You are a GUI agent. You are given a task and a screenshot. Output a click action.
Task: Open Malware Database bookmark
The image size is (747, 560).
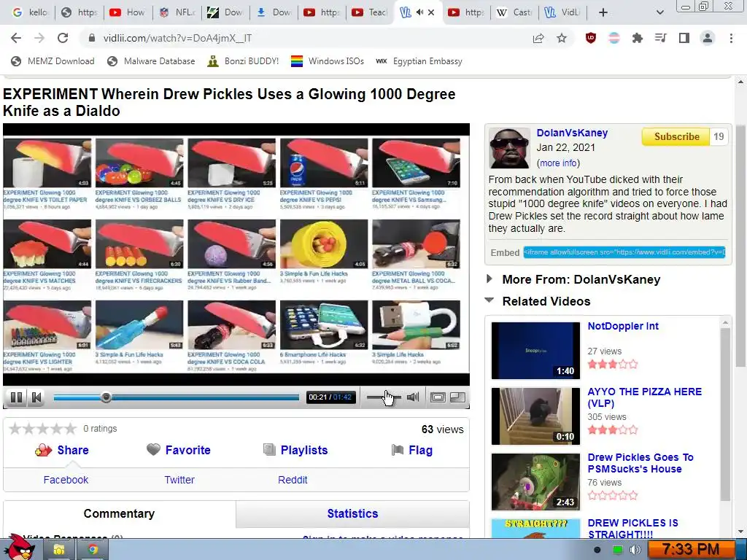pos(152,61)
